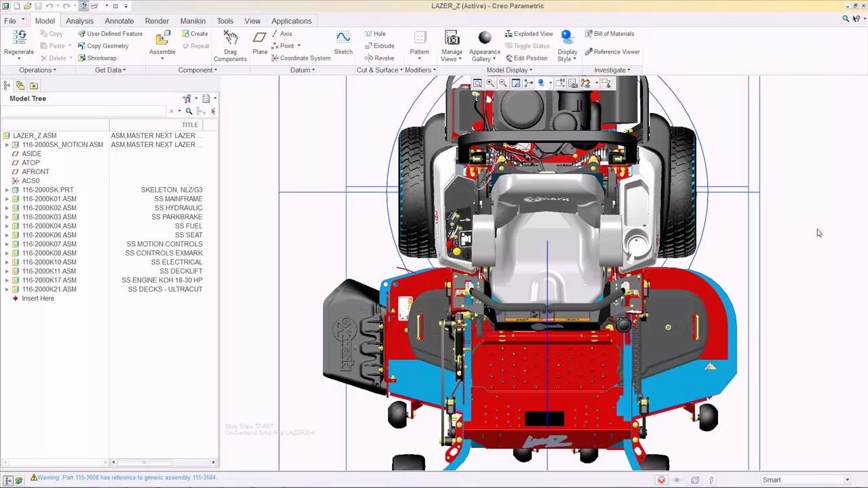
Task: Switch to the Annotate tab
Action: (x=119, y=21)
